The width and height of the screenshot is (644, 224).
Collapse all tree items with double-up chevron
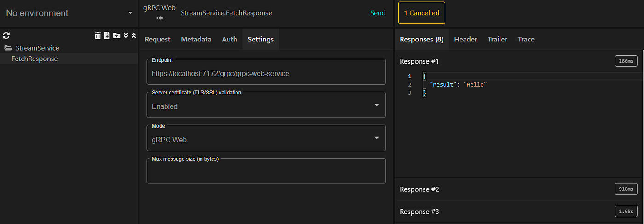pos(133,35)
